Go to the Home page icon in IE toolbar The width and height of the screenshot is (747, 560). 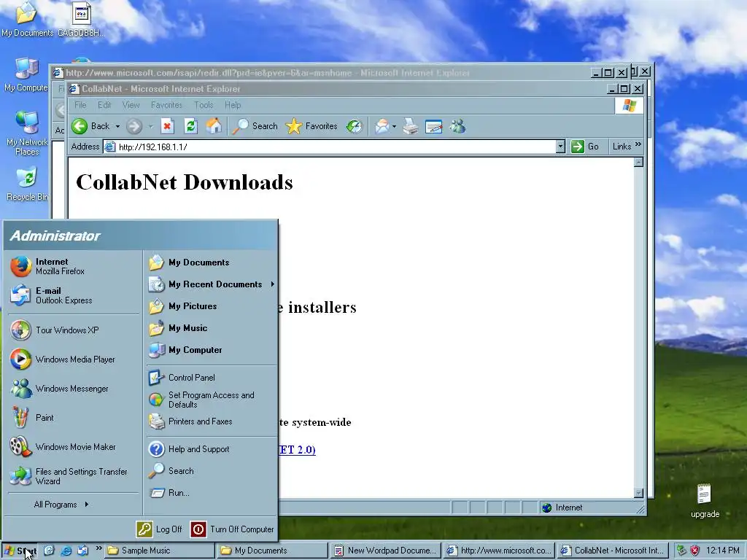pos(214,126)
